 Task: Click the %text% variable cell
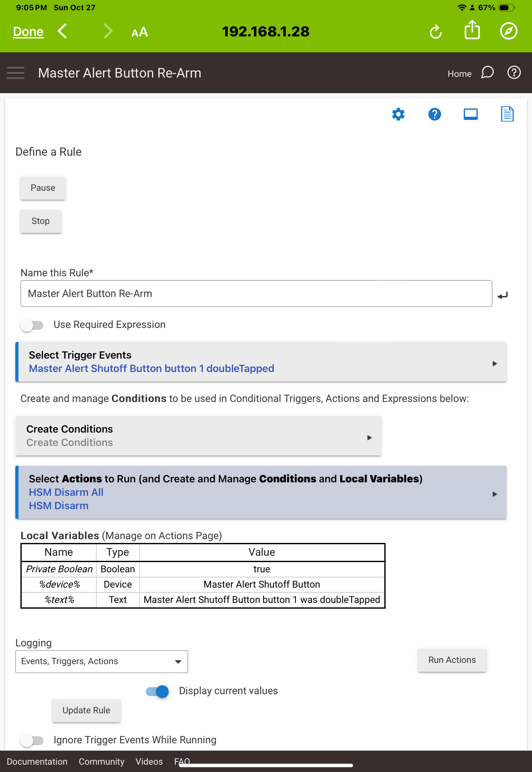pos(59,600)
